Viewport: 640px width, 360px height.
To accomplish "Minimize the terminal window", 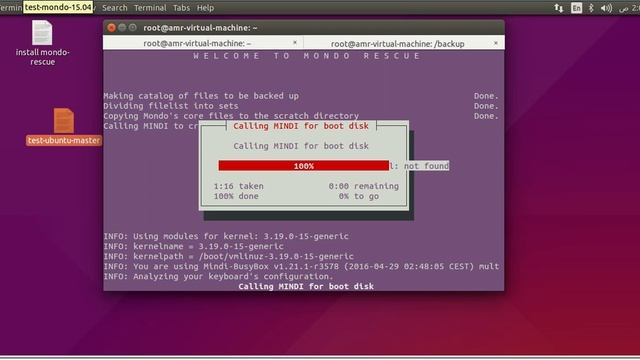I will click(x=122, y=28).
